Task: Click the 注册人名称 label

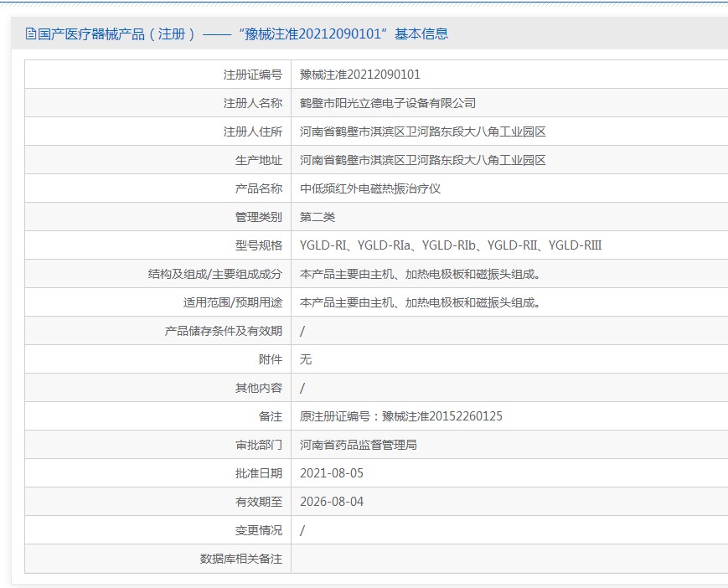Action: coord(252,103)
